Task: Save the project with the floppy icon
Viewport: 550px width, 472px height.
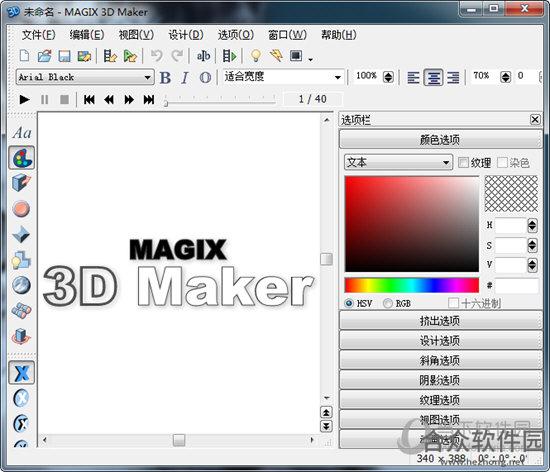Action: 64,56
